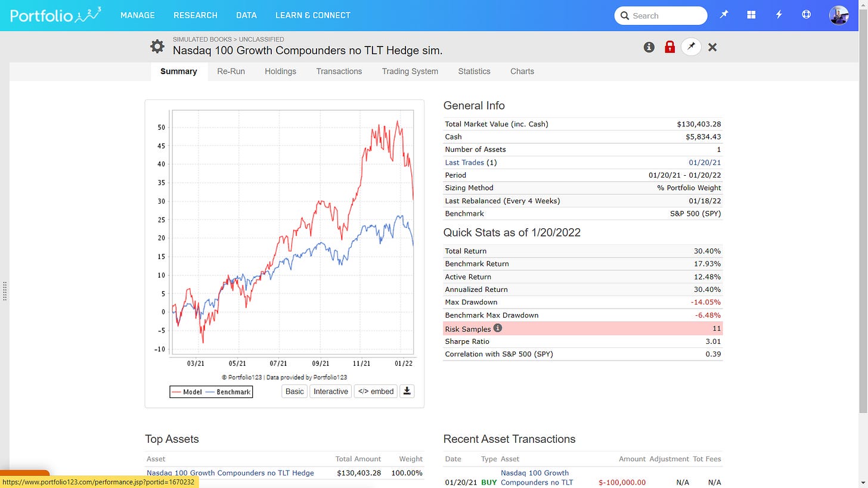Switch to the Charts tab
Viewport: 868px width, 488px height.
click(522, 71)
